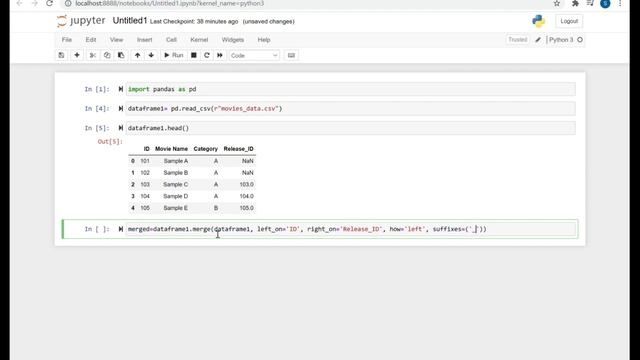
Task: Click the site info icon in address bar
Action: point(68,3)
